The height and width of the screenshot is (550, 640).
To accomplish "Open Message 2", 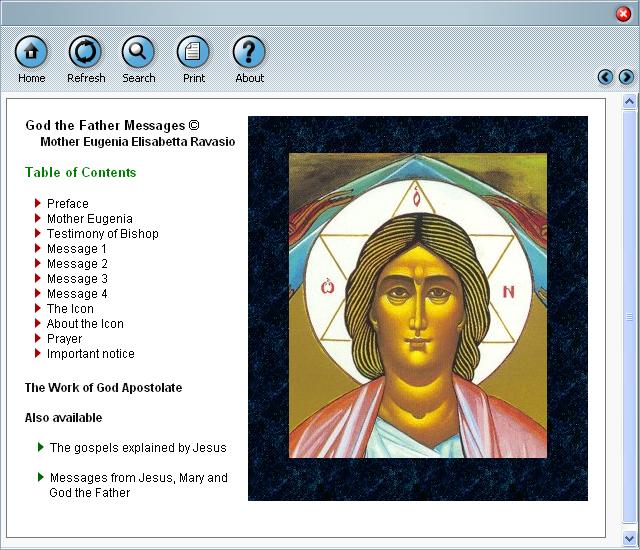I will (77, 264).
